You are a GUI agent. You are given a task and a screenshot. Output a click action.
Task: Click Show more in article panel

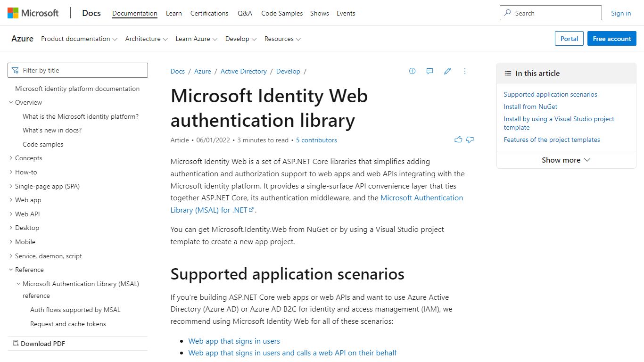[566, 160]
